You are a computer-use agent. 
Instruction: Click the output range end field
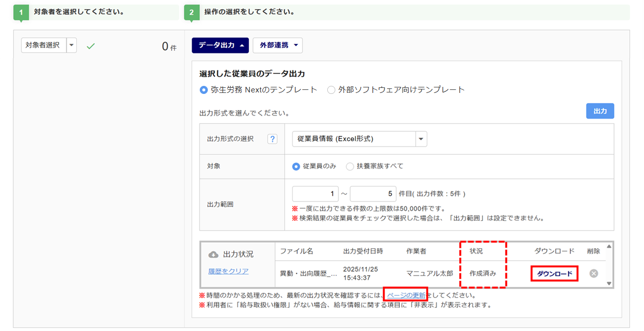pyautogui.click(x=373, y=194)
